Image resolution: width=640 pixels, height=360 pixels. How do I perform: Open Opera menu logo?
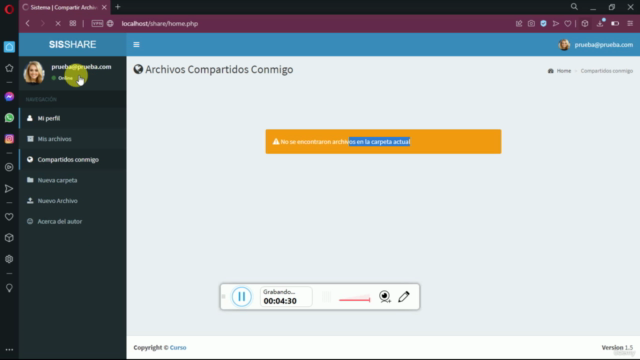[9, 8]
